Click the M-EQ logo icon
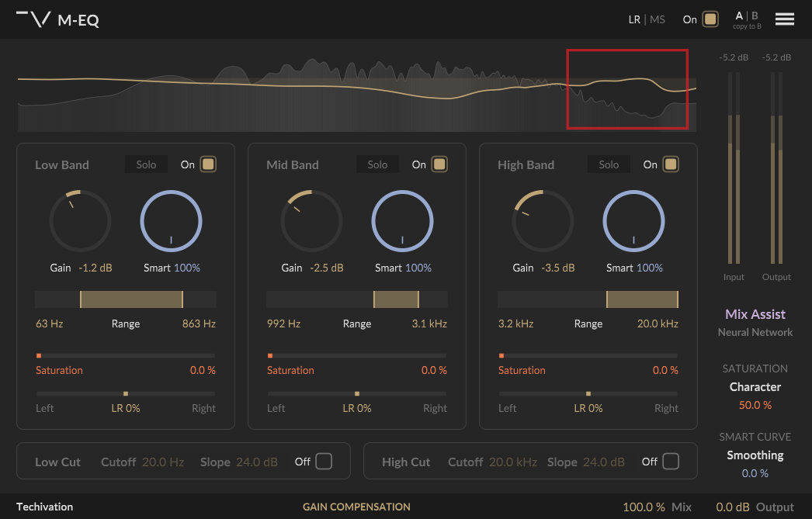This screenshot has width=812, height=519. pyautogui.click(x=33, y=19)
